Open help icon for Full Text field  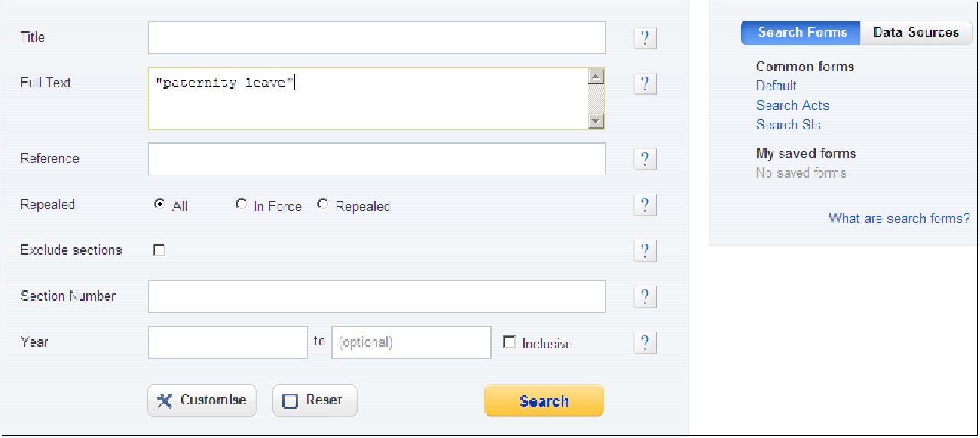(645, 83)
